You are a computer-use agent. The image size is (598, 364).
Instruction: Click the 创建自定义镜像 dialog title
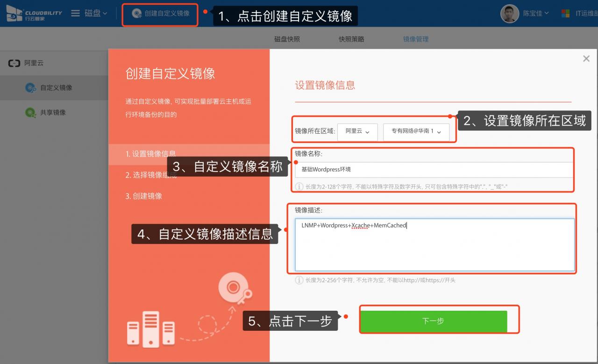pyautogui.click(x=171, y=73)
